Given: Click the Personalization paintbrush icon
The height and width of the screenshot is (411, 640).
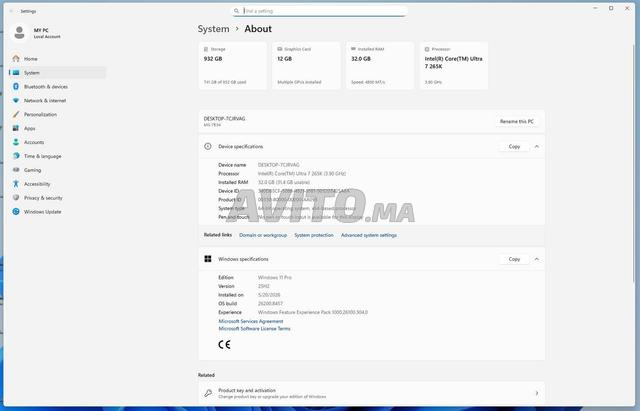Looking at the screenshot, I should 16,114.
